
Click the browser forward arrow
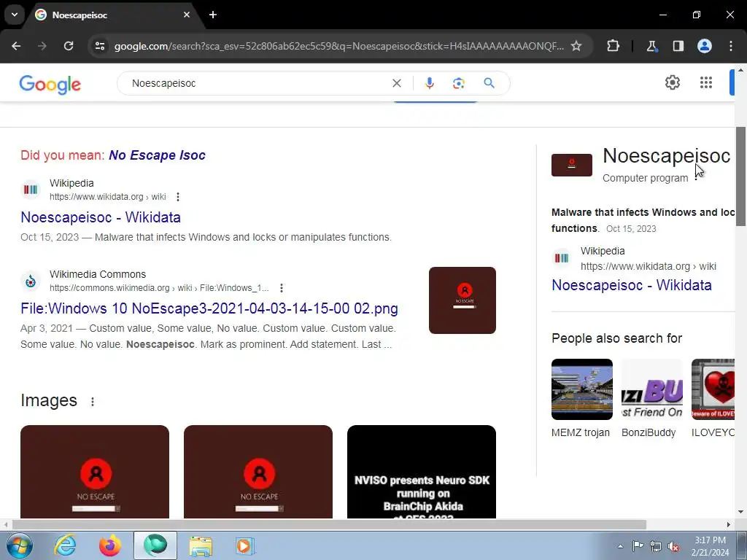42,46
